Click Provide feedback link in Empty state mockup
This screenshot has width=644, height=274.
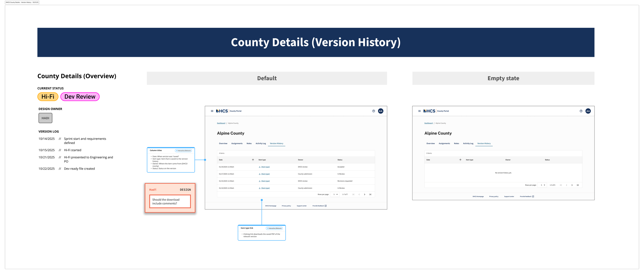(x=527, y=197)
